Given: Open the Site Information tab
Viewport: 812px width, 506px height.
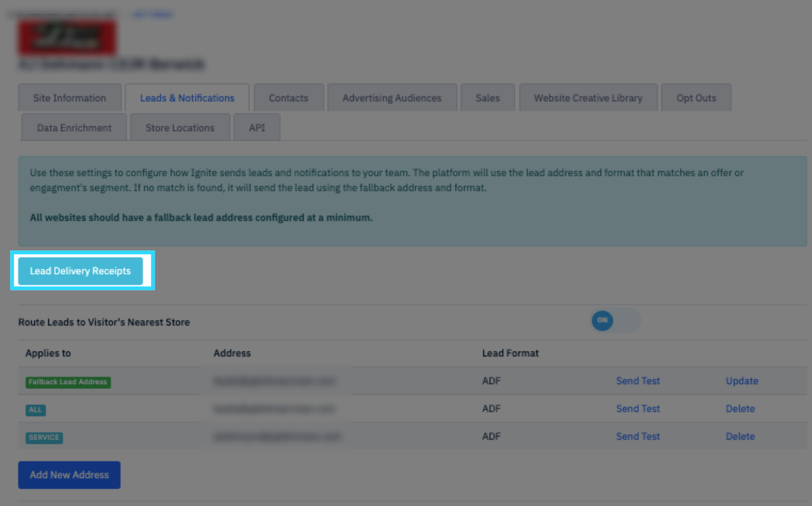Looking at the screenshot, I should 70,98.
